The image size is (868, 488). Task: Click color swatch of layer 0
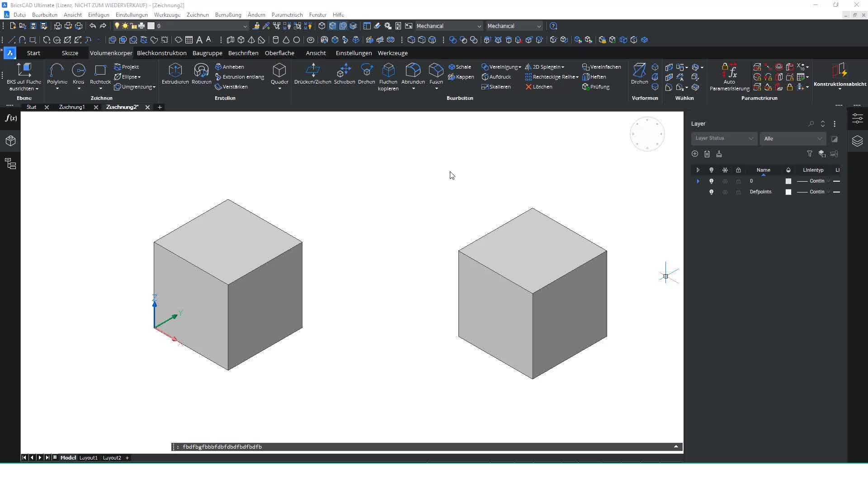[788, 181]
